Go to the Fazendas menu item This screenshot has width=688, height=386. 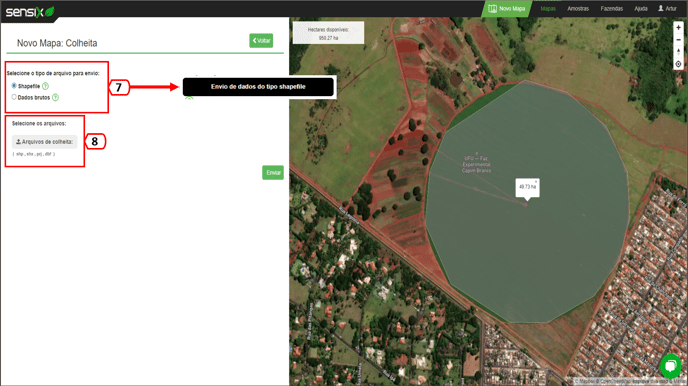(x=612, y=8)
